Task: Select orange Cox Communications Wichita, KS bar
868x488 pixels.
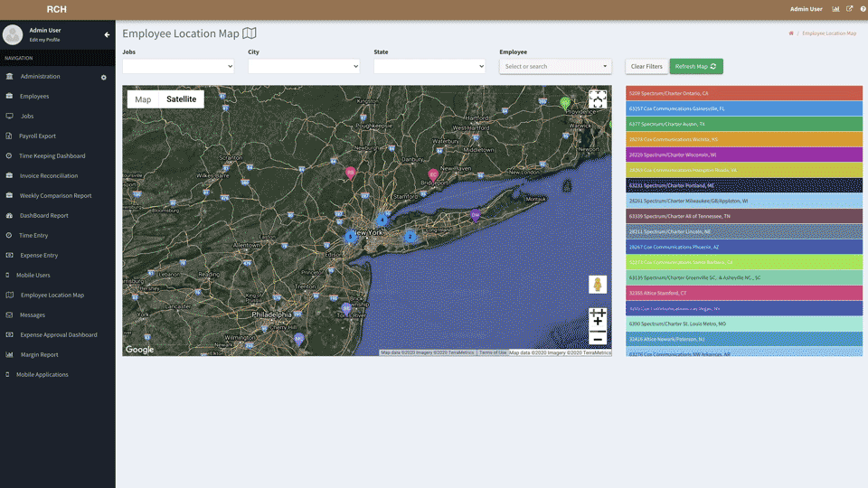Action: coord(744,139)
